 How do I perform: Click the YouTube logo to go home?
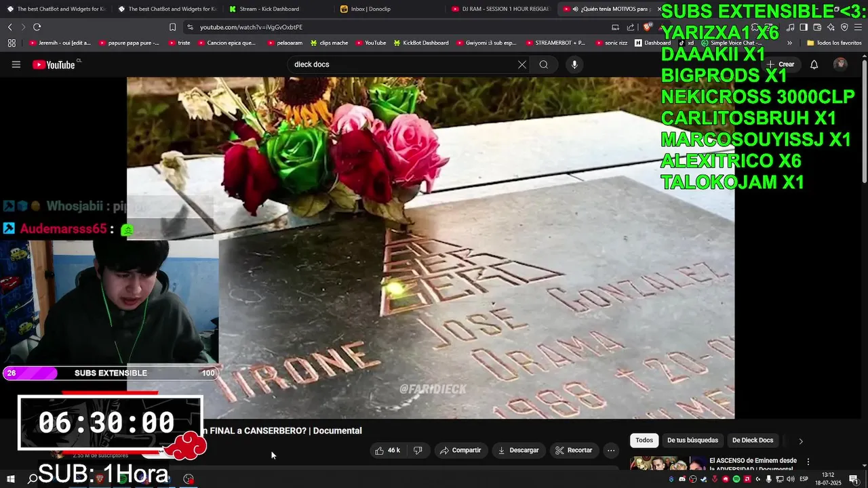54,64
